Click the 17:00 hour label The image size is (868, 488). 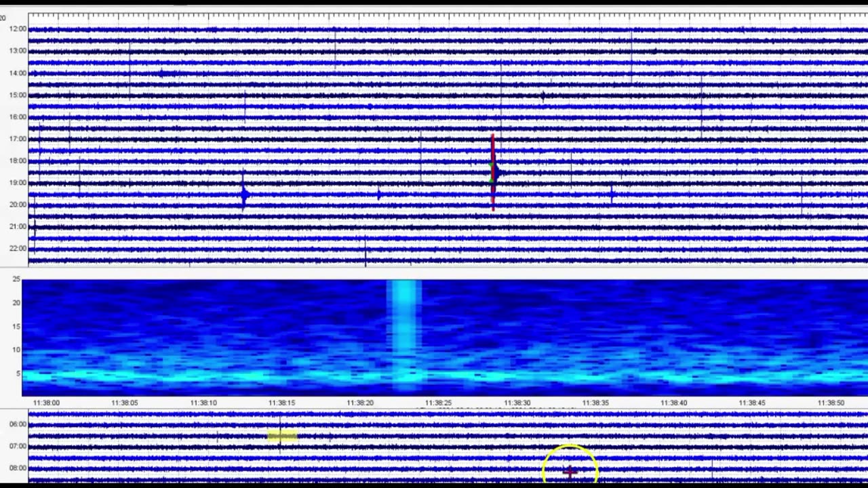click(18, 139)
